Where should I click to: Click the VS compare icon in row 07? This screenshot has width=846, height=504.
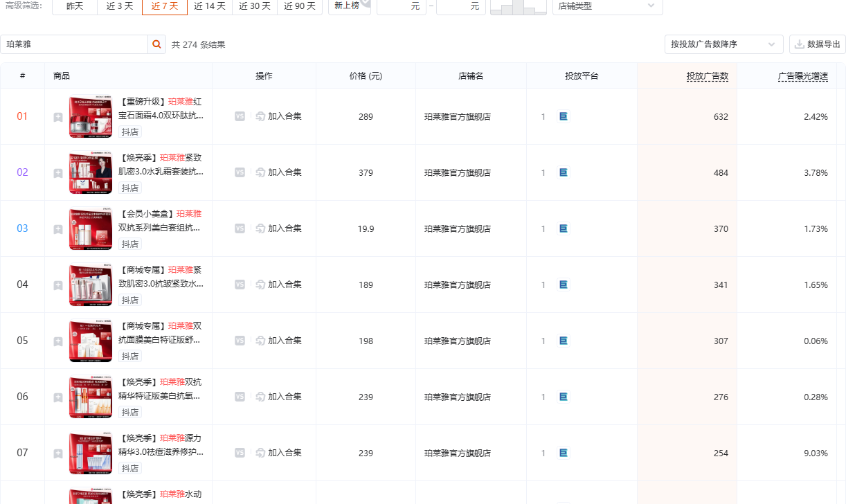[240, 453]
